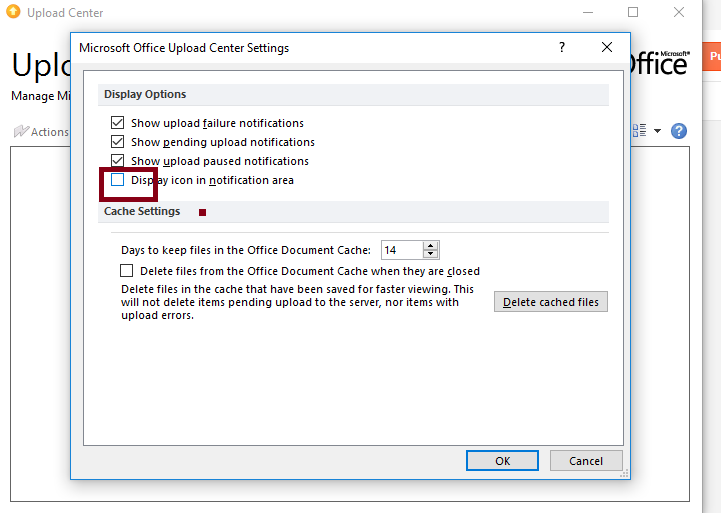Click the days to keep files field
The height and width of the screenshot is (513, 721).
point(402,250)
